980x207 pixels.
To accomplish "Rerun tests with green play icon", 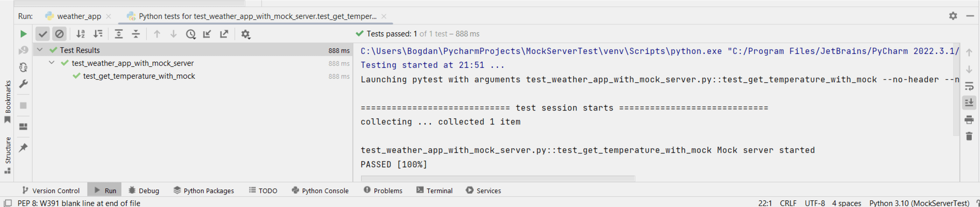I will (x=23, y=34).
